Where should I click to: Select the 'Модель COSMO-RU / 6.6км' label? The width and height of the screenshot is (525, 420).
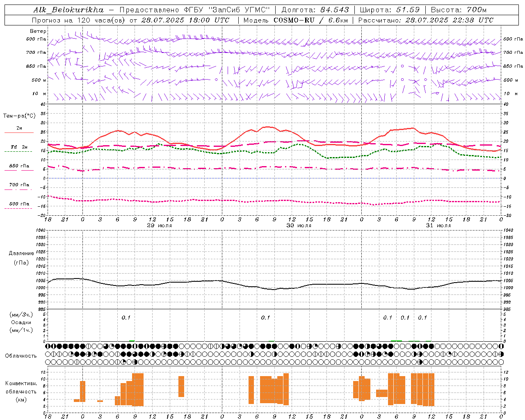[x=295, y=20]
